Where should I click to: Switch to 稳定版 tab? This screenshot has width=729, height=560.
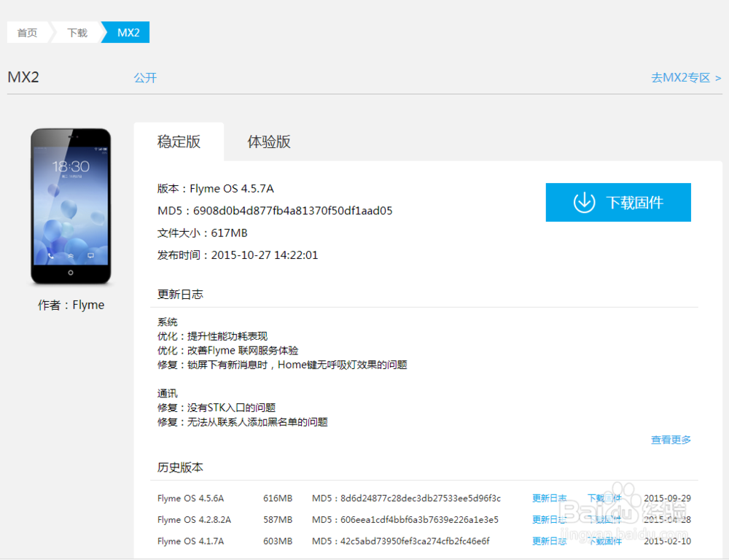tap(179, 141)
